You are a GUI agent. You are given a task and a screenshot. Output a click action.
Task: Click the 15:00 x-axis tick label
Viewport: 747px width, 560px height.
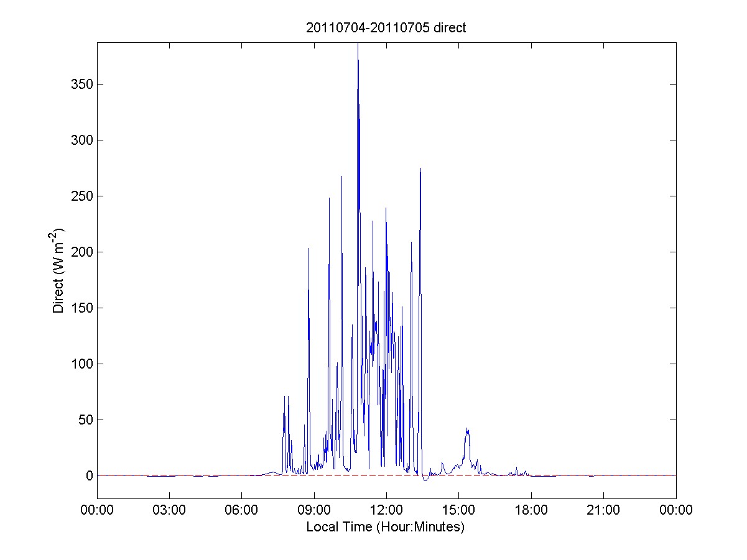pyautogui.click(x=458, y=511)
